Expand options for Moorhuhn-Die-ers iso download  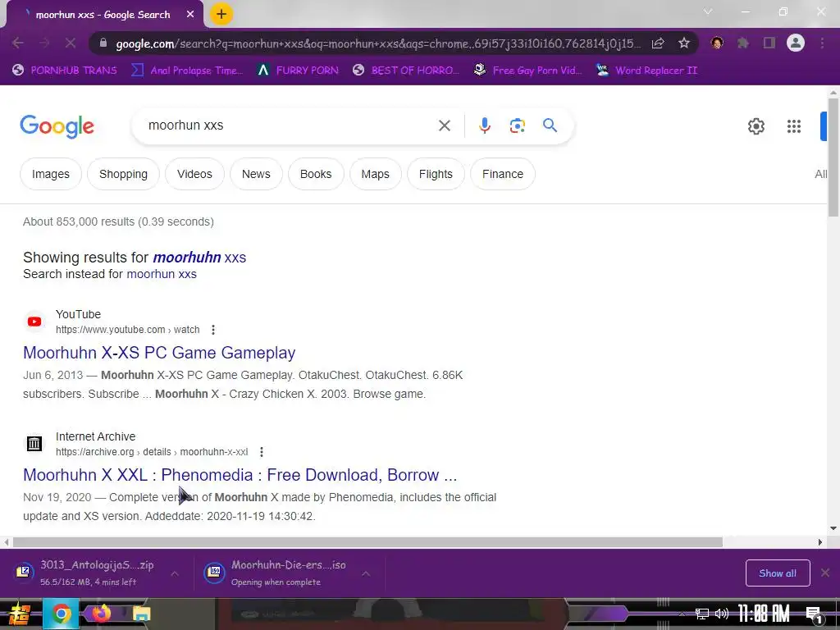(366, 573)
